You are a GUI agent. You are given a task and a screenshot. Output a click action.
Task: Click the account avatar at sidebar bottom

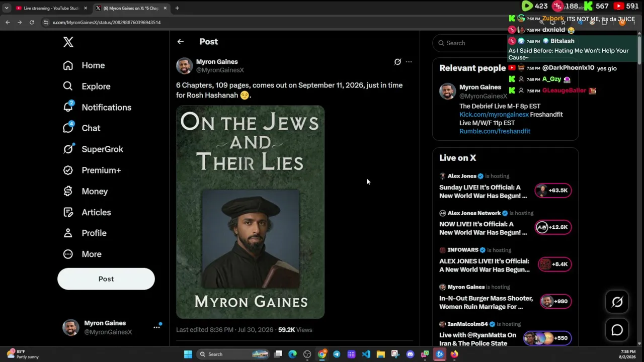click(70, 327)
